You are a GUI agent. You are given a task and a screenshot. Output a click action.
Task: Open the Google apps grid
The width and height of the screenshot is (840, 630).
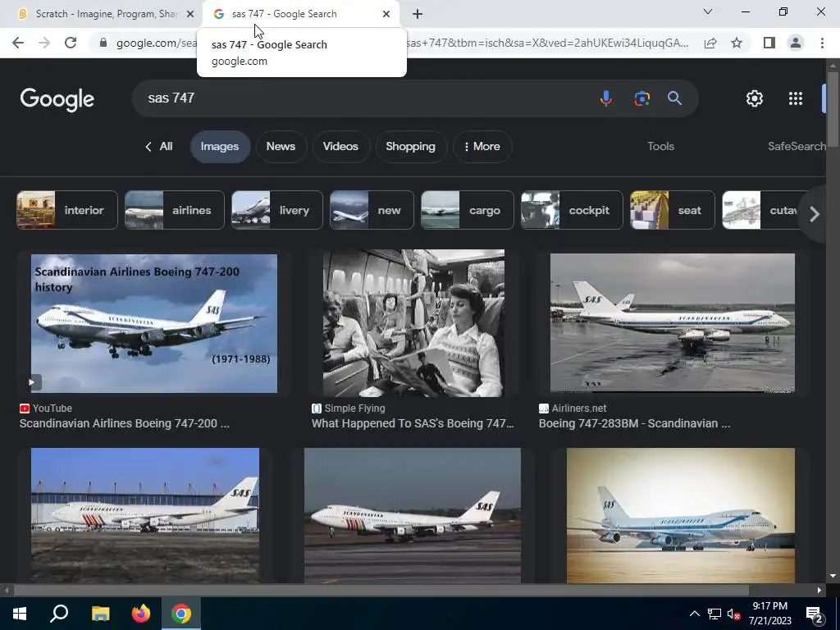796,98
